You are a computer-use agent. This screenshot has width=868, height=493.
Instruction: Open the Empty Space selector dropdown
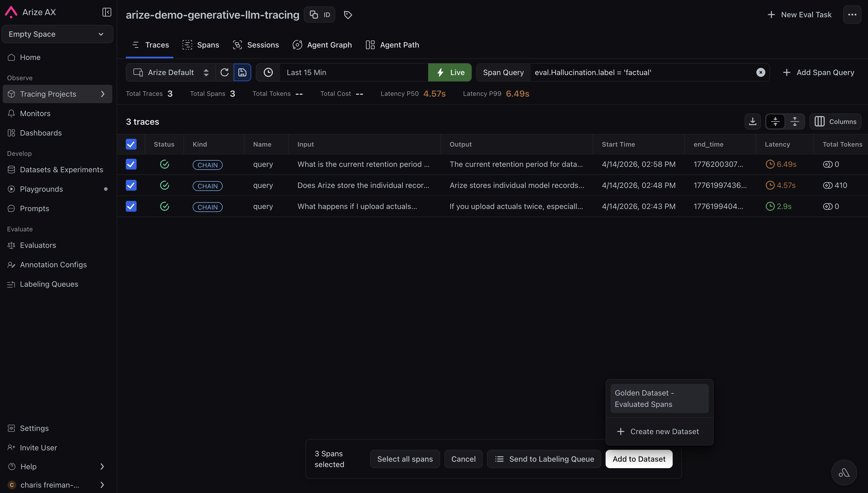click(x=57, y=34)
